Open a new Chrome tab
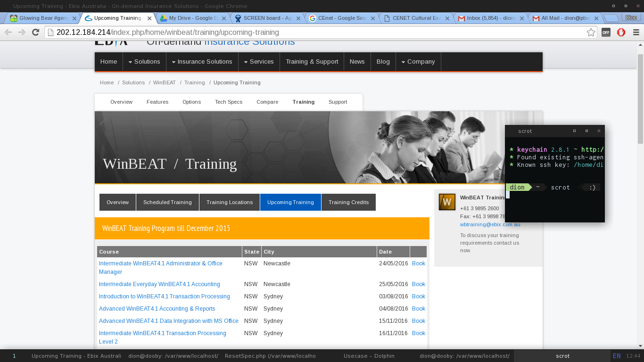 (611, 18)
